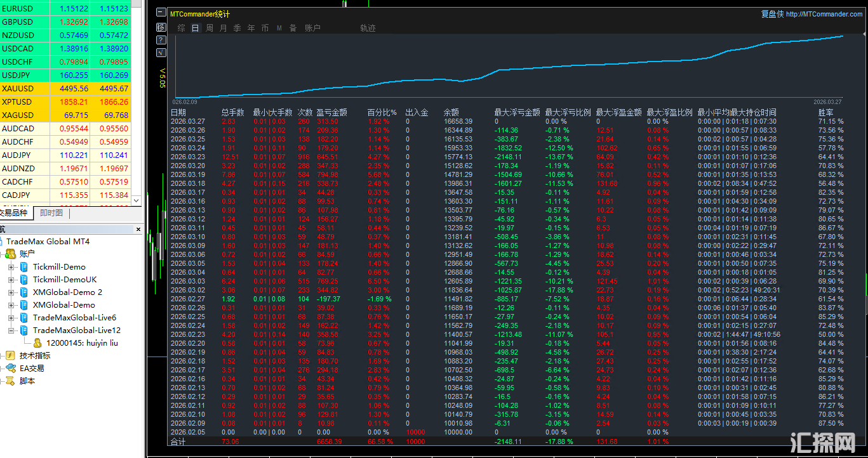Screen dimensions: 868x458
Task: Switch to the 周 weekly statistics tab
Action: tap(210, 28)
